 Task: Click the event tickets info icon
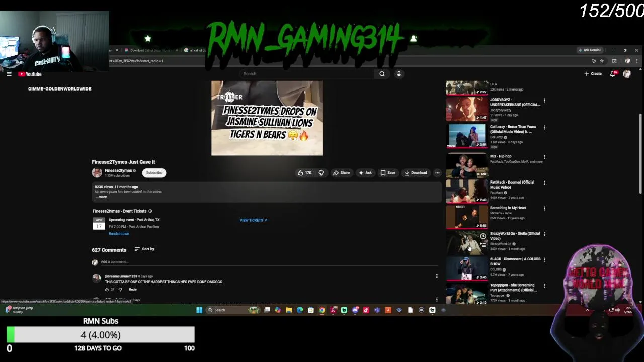[x=150, y=211]
